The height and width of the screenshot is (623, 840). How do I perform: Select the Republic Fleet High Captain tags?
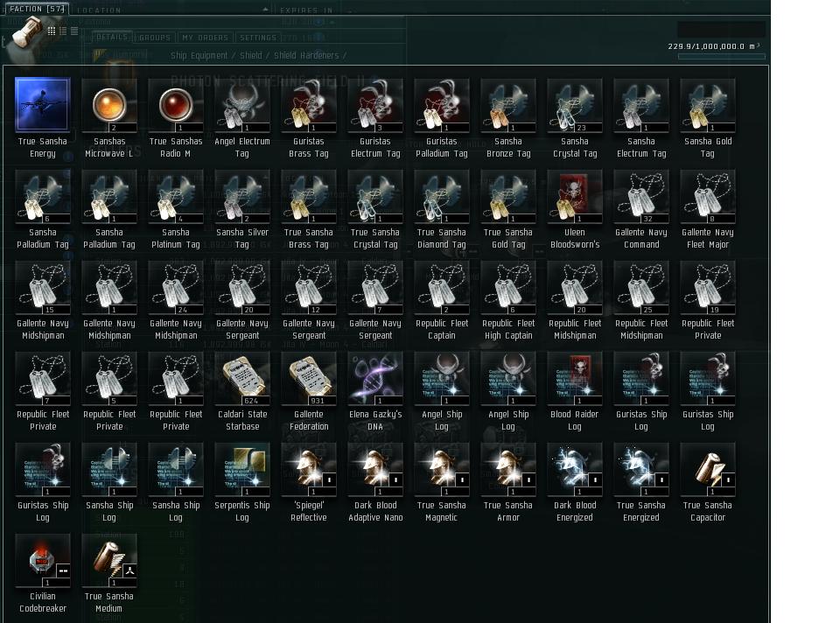[x=508, y=287]
